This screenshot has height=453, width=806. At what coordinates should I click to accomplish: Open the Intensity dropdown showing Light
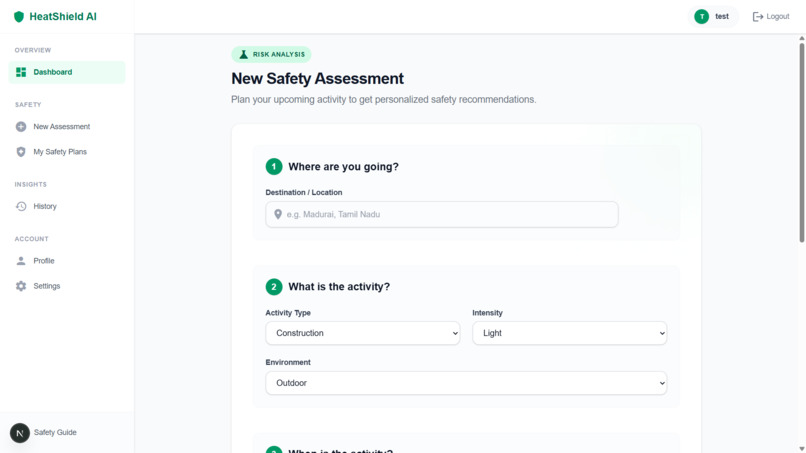570,333
